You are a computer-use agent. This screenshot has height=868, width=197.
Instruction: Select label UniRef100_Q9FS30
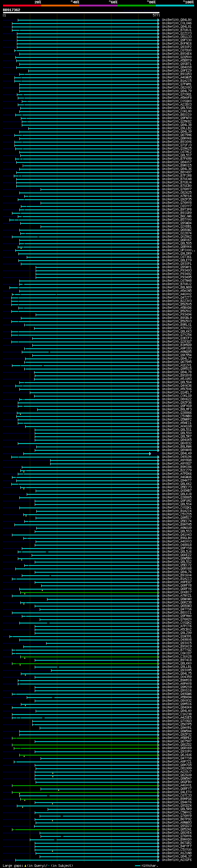[177, 40]
